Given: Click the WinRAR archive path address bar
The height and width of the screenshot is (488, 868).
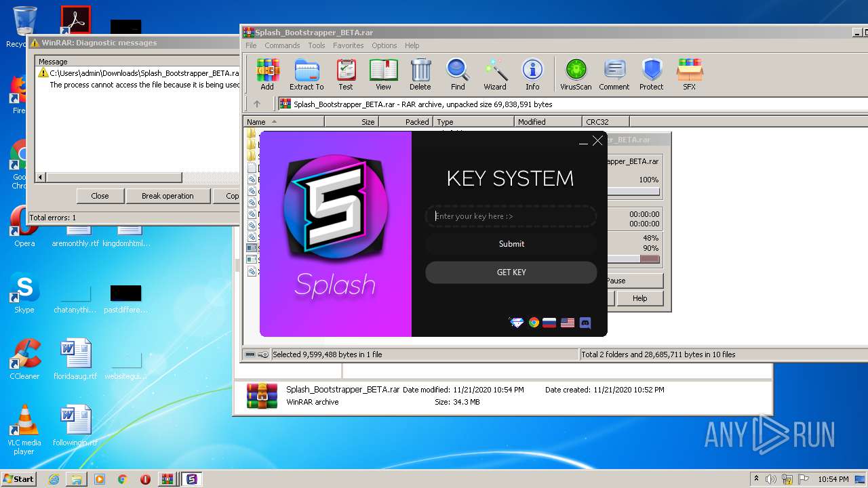Looking at the screenshot, I should click(x=572, y=104).
